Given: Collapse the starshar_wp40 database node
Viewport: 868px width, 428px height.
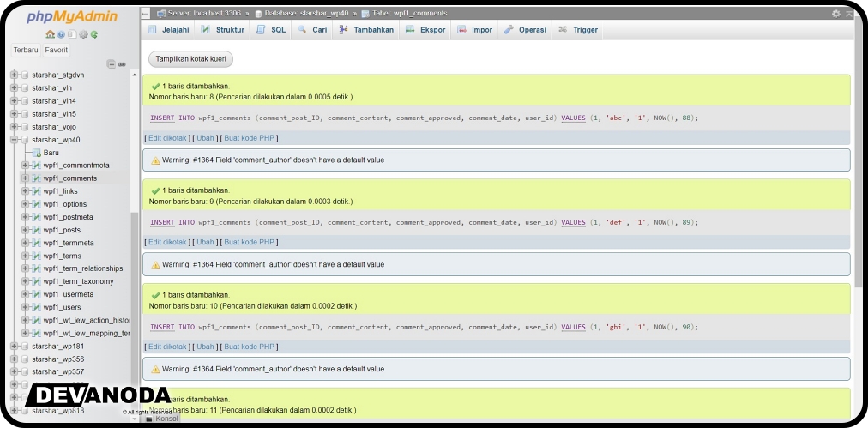Looking at the screenshot, I should 15,140.
